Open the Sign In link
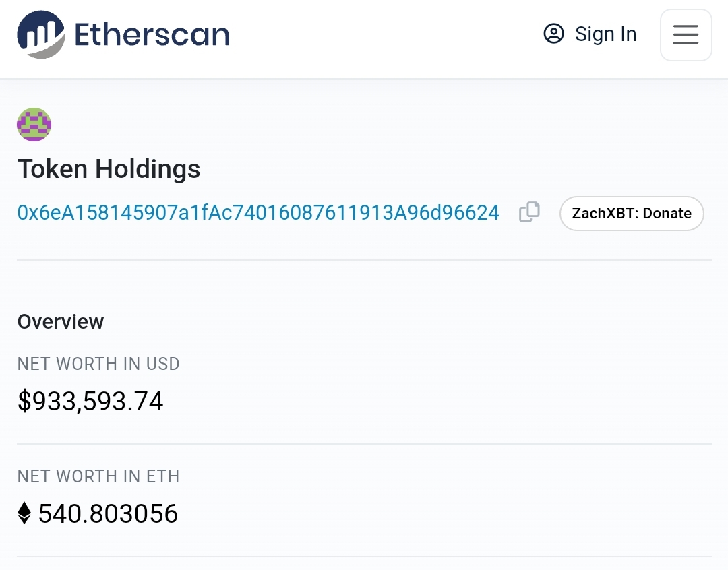 coord(605,34)
